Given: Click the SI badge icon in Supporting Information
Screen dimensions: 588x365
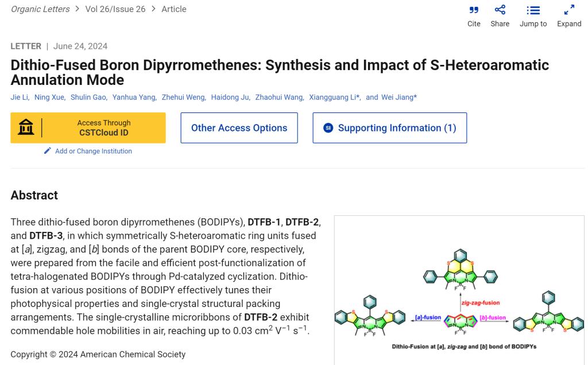Looking at the screenshot, I should tap(328, 128).
